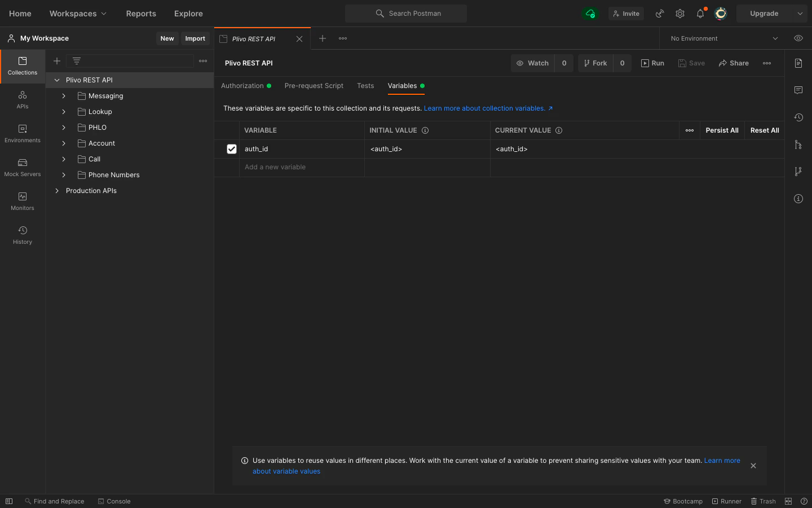The image size is (812, 508).
Task: Open History in the left sidebar
Action: (23, 235)
